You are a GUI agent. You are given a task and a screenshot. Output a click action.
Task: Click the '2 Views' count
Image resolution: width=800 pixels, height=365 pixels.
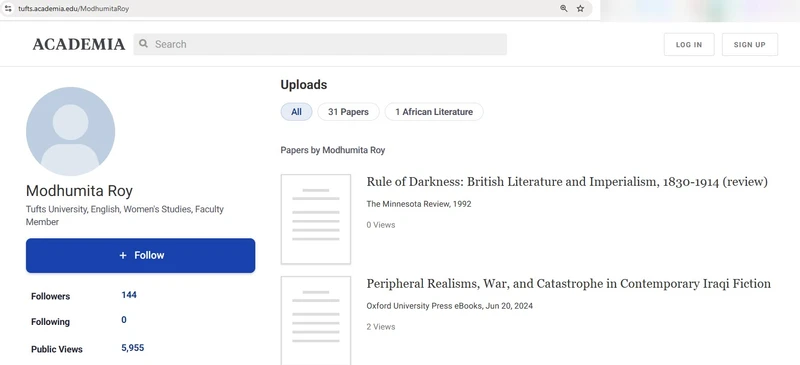381,327
